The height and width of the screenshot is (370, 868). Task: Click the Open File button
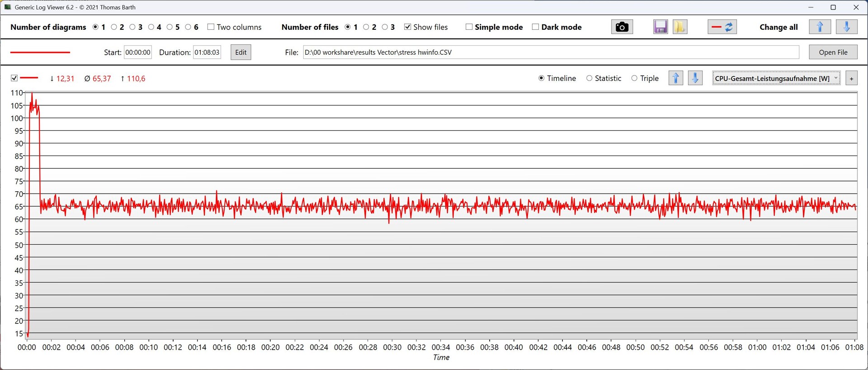[x=833, y=52]
